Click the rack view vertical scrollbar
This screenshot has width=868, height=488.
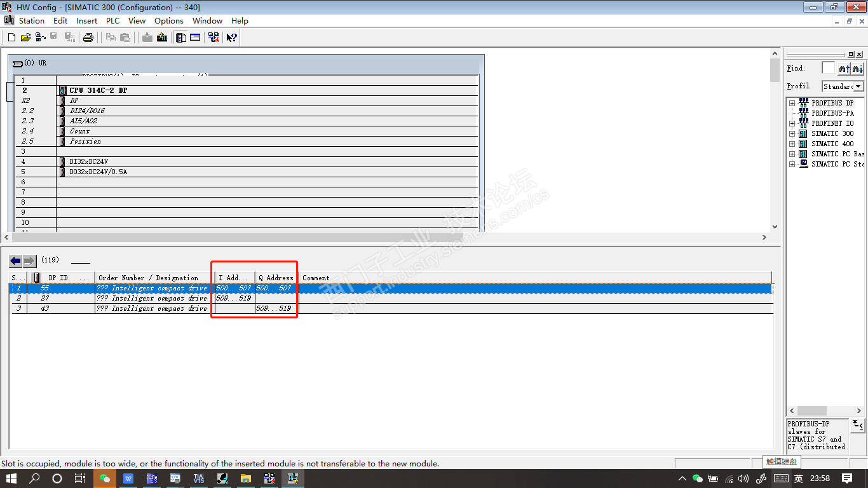click(775, 140)
